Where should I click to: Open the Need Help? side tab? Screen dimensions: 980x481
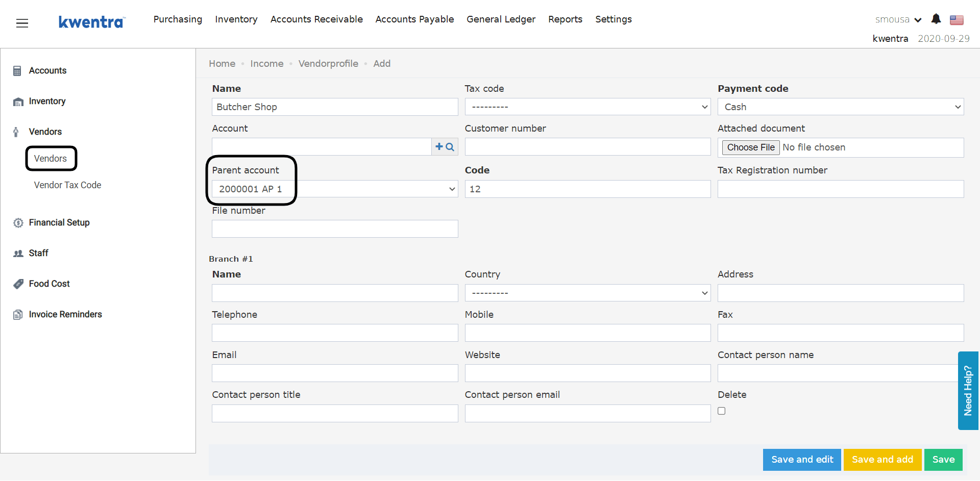click(968, 391)
